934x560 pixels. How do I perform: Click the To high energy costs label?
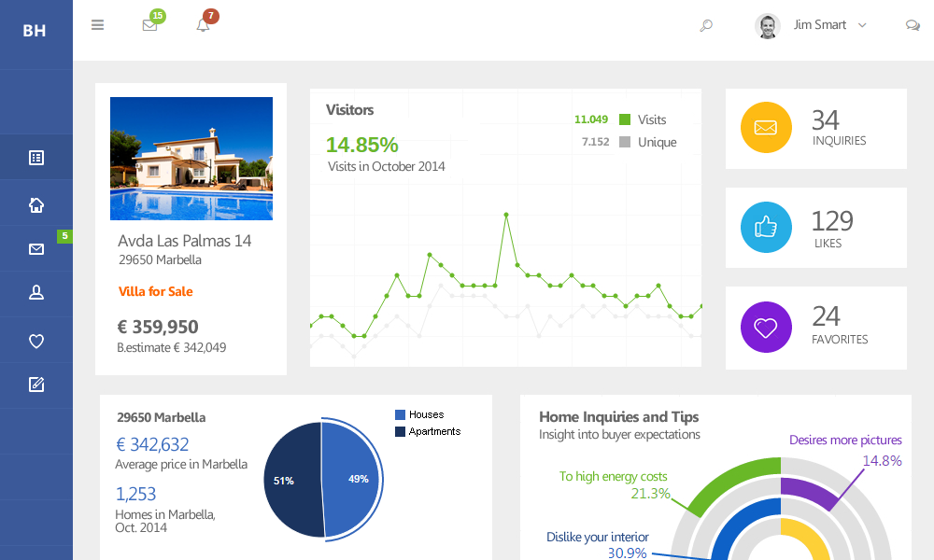(x=613, y=476)
